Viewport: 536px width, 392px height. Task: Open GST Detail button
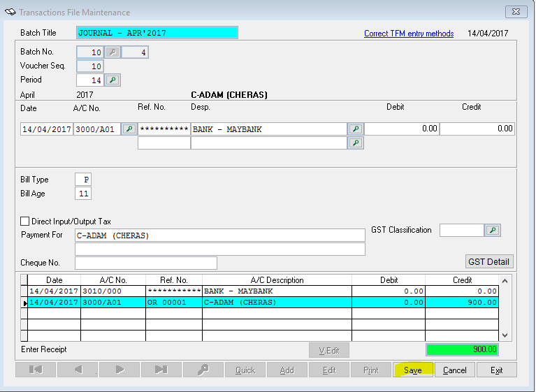coord(489,262)
